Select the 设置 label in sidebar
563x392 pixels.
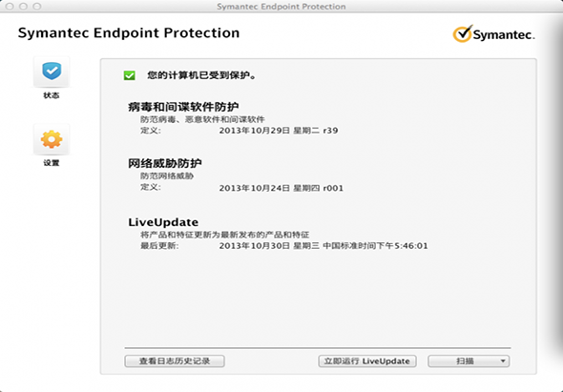coord(52,163)
